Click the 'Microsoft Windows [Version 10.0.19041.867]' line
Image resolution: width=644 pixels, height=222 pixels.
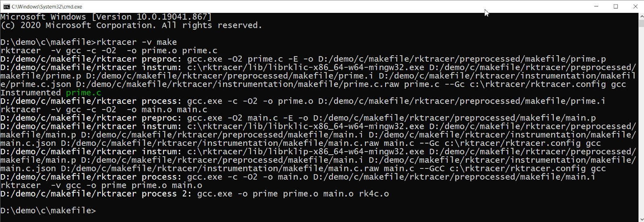point(106,17)
